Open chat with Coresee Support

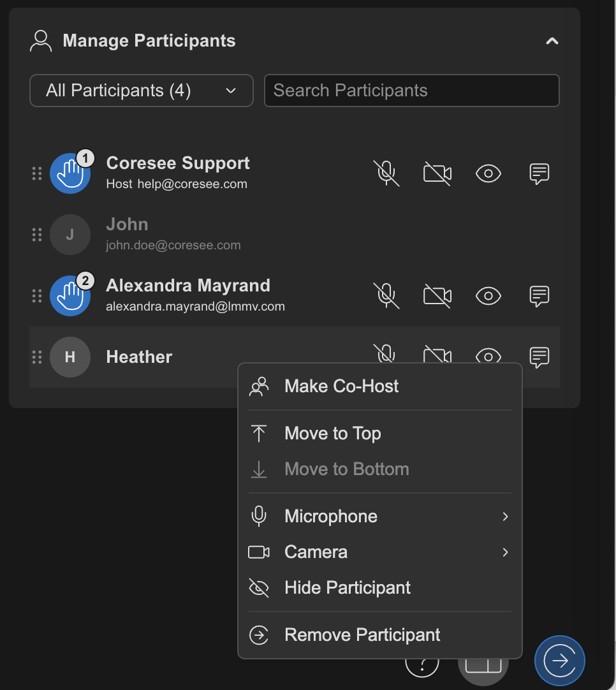pyautogui.click(x=539, y=173)
